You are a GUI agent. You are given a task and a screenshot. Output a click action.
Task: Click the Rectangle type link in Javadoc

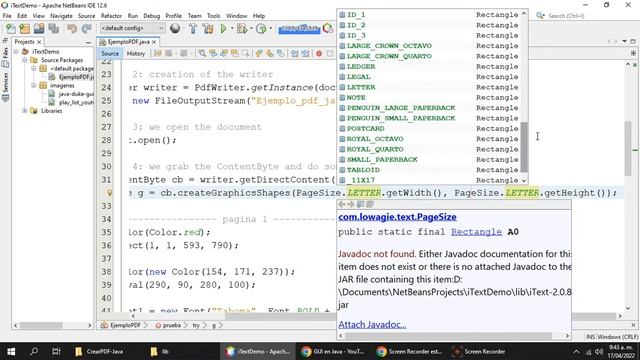[476, 231]
